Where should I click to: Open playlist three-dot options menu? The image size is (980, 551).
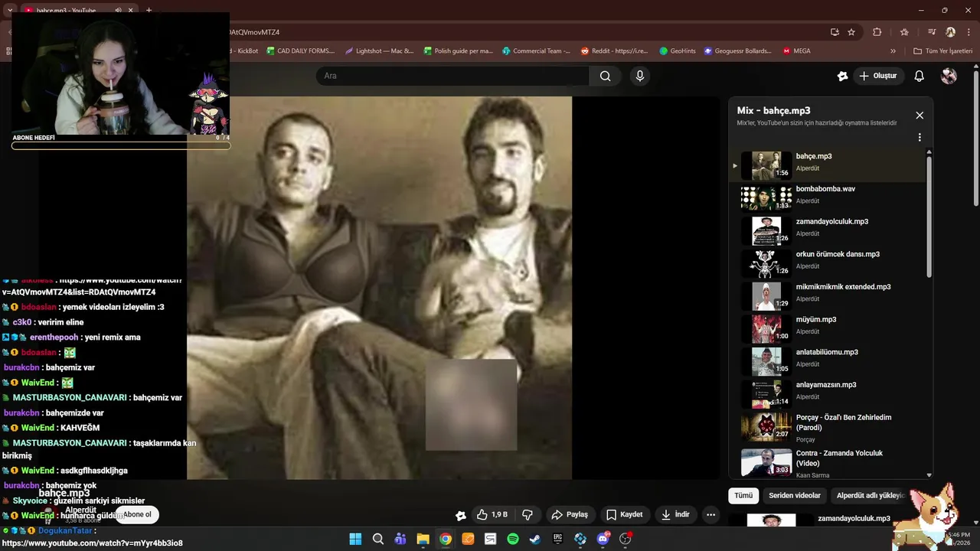[920, 138]
